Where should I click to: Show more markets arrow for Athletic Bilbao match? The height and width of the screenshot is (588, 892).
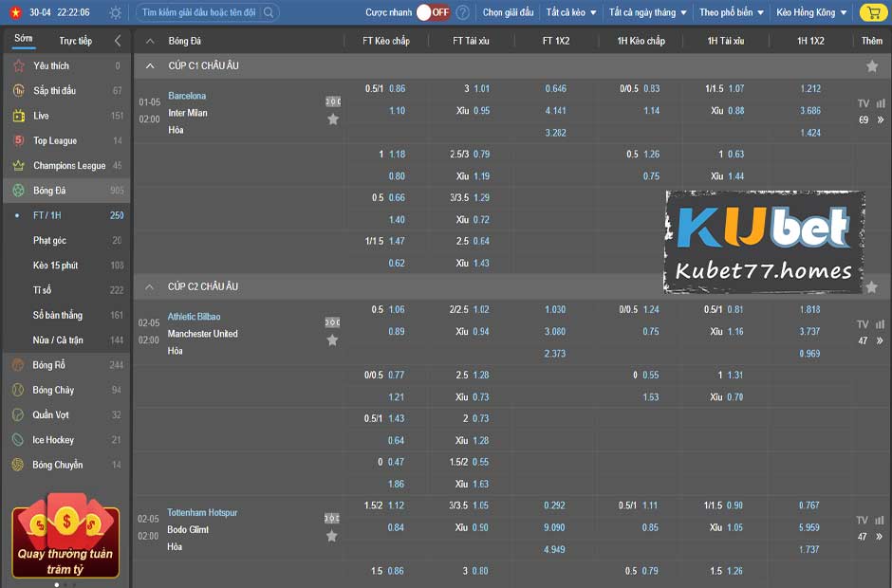pos(880,340)
